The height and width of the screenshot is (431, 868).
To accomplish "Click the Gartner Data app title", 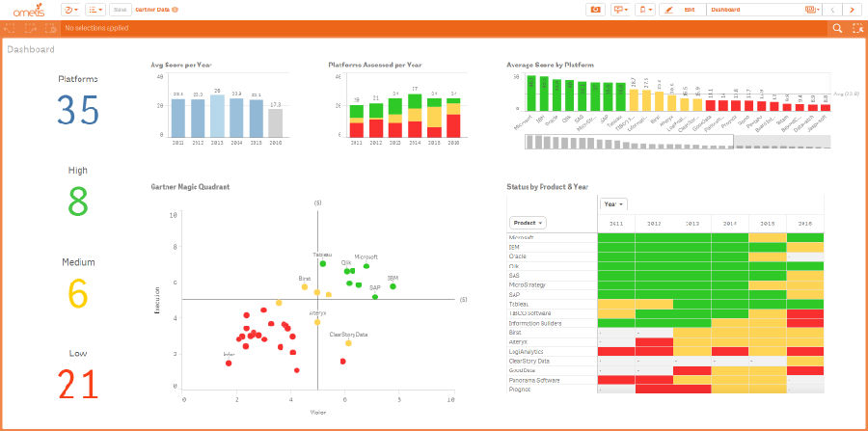I will coord(152,10).
